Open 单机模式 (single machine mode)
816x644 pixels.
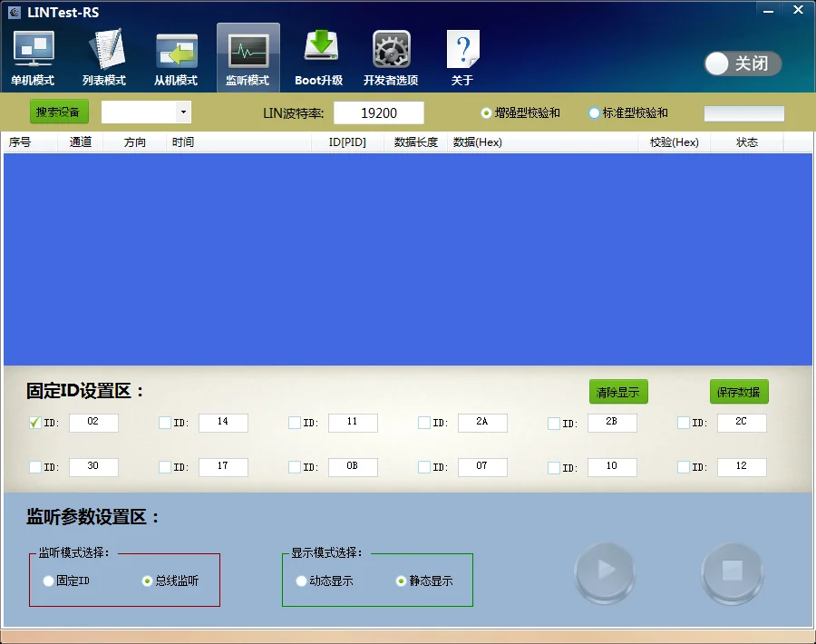(x=33, y=58)
